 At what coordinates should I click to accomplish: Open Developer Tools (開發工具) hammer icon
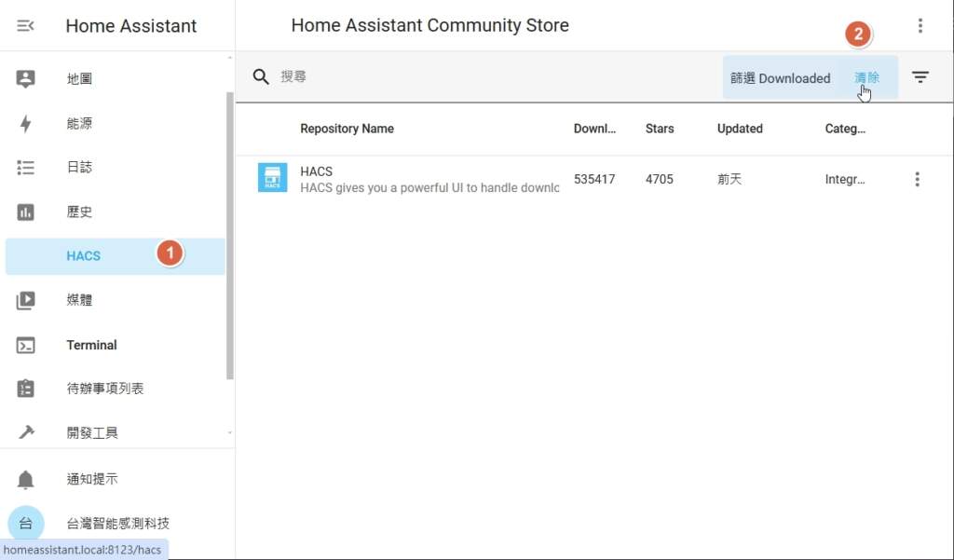(x=26, y=432)
